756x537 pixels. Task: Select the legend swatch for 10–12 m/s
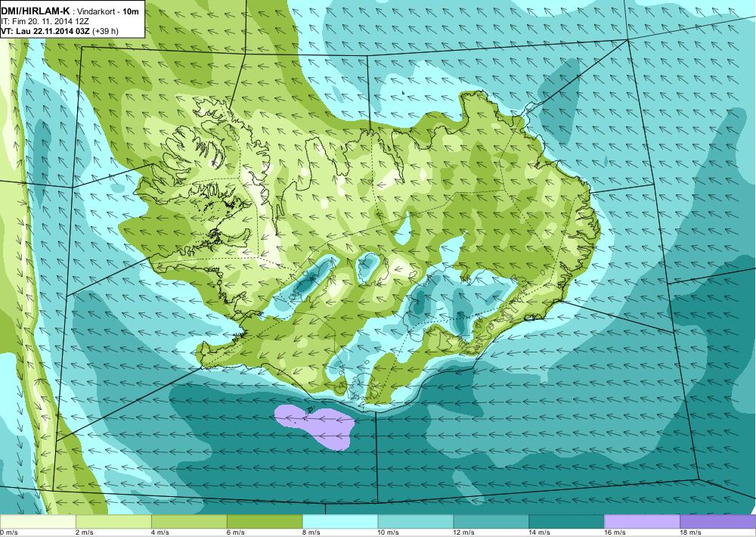point(416,522)
